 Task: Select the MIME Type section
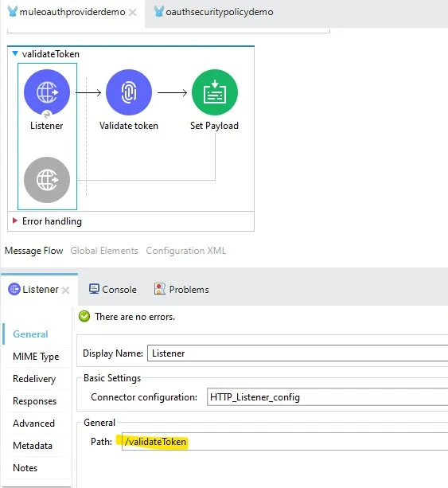(x=37, y=357)
